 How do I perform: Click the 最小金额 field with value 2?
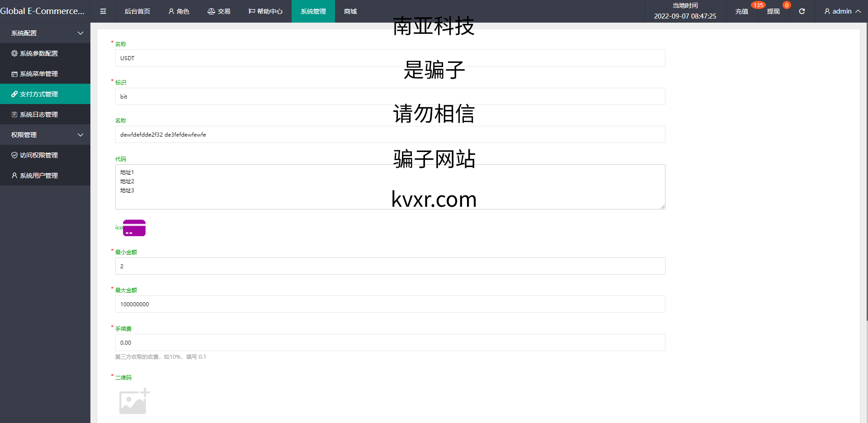coord(390,266)
